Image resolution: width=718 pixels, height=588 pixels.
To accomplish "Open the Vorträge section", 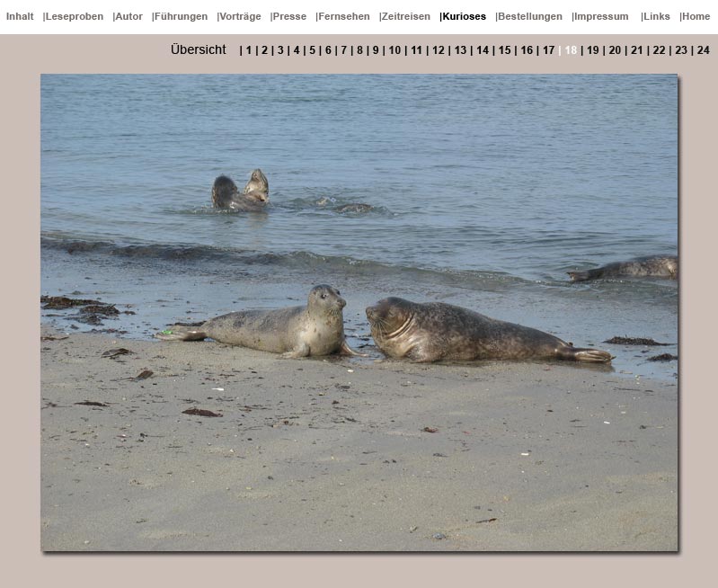I will [x=241, y=16].
